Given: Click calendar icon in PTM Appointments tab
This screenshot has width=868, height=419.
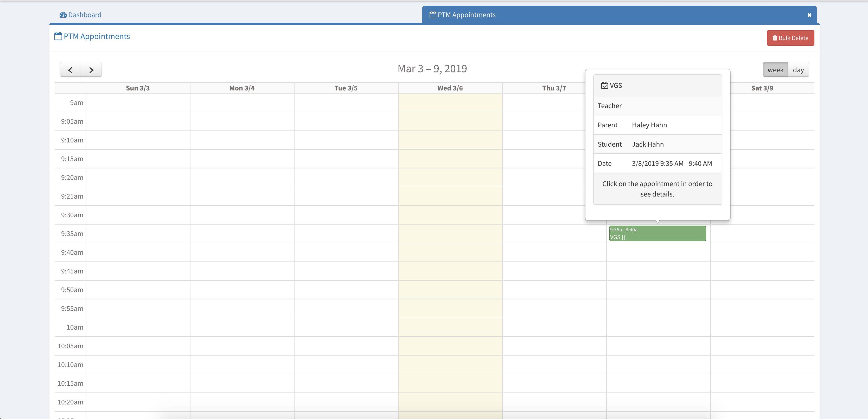Looking at the screenshot, I should click(x=433, y=15).
